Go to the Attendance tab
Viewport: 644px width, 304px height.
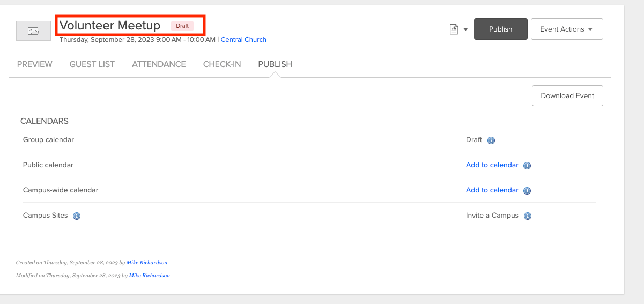coord(159,64)
